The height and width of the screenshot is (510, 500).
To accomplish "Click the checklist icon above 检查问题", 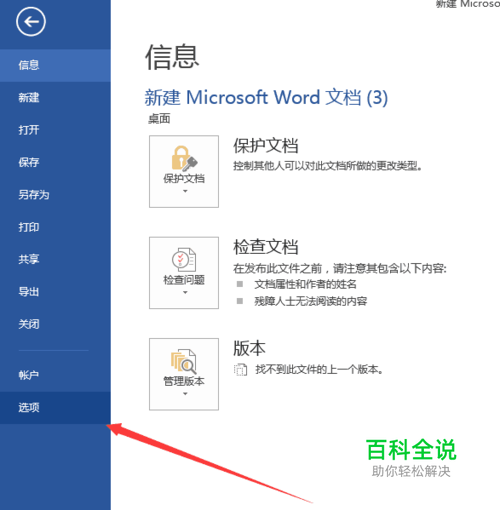I will [184, 260].
